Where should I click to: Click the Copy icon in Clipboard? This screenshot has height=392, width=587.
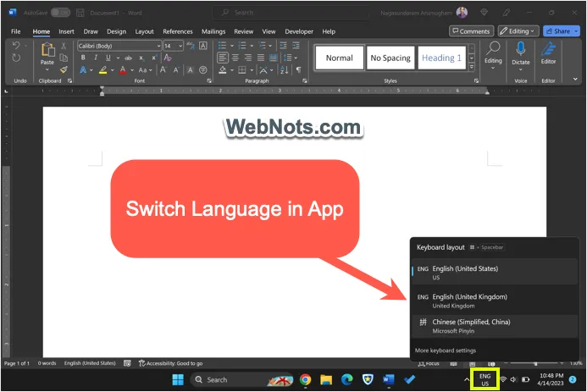tap(64, 58)
